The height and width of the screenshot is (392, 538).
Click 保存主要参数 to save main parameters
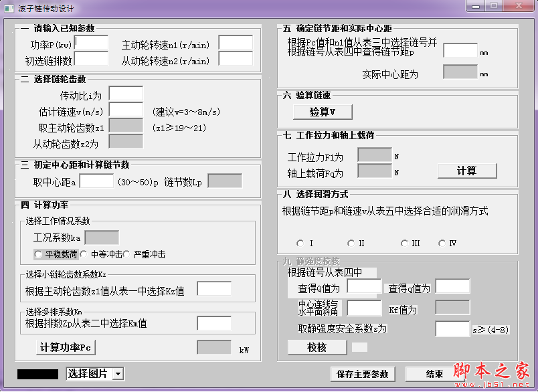[x=363, y=375]
